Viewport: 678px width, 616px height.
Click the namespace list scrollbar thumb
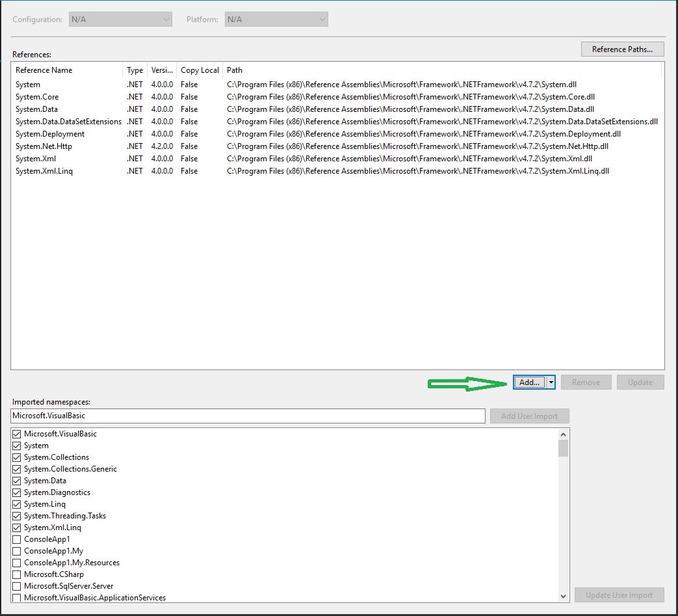click(563, 448)
